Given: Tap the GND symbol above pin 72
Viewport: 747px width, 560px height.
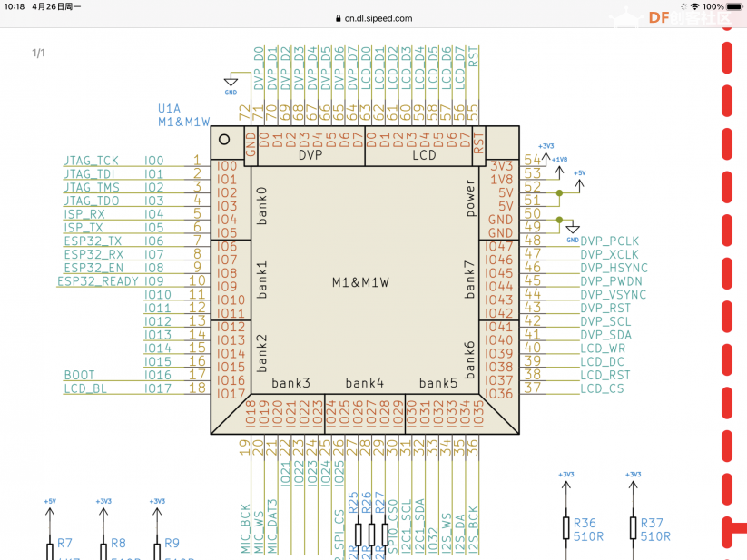Looking at the screenshot, I should point(231,84).
